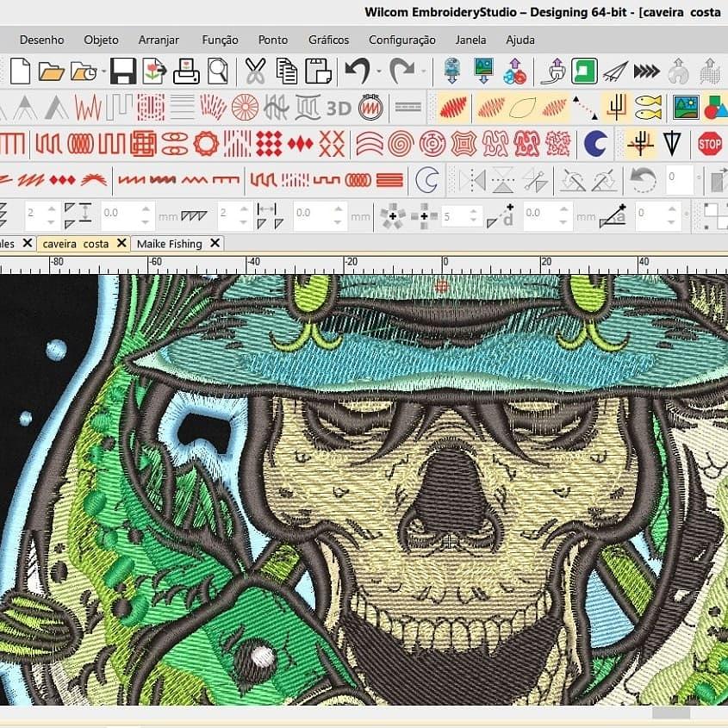Create a new blank design
The image size is (728, 728).
[21, 71]
